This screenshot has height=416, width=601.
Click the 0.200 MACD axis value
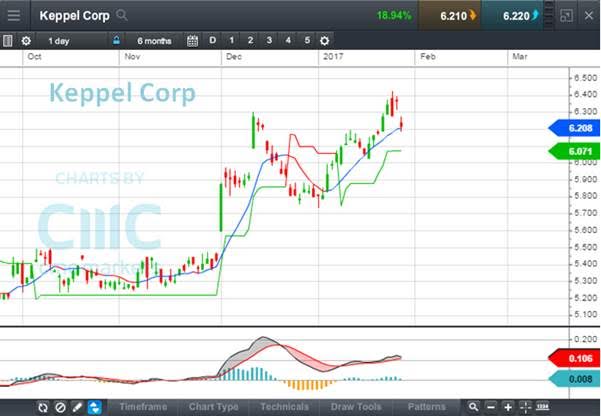tap(585, 339)
